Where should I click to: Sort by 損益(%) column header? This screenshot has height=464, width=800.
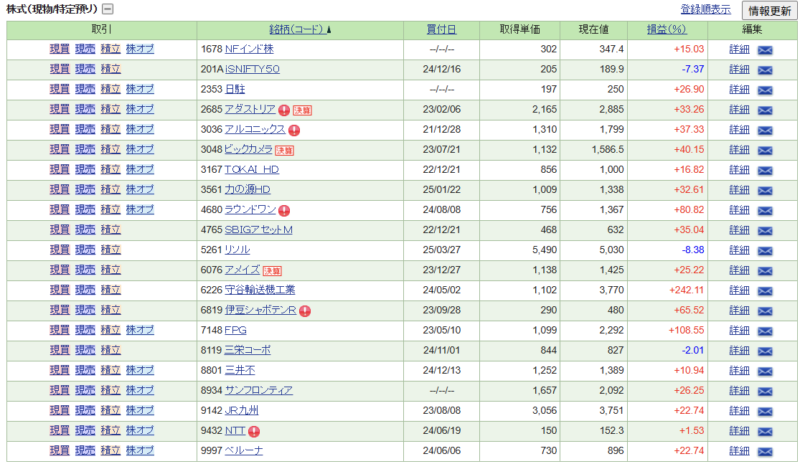[x=666, y=30]
